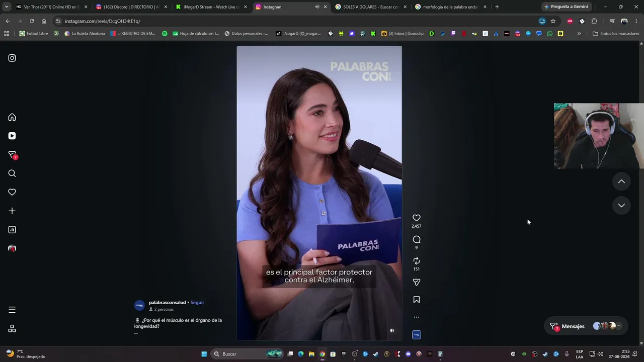
Task: Share the reel with paper plane icon
Action: click(x=417, y=282)
